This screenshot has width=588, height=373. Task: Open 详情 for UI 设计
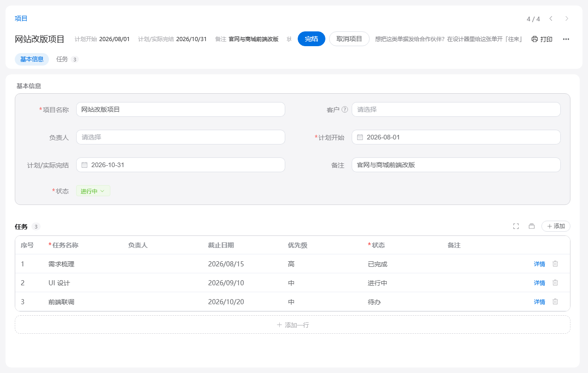540,283
